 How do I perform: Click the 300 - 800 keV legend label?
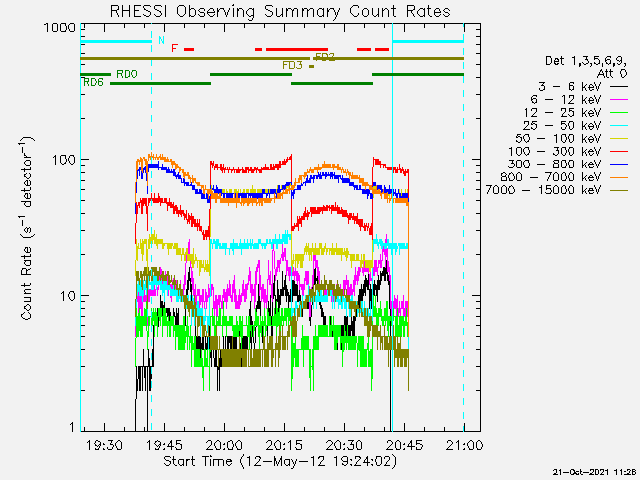(555, 164)
